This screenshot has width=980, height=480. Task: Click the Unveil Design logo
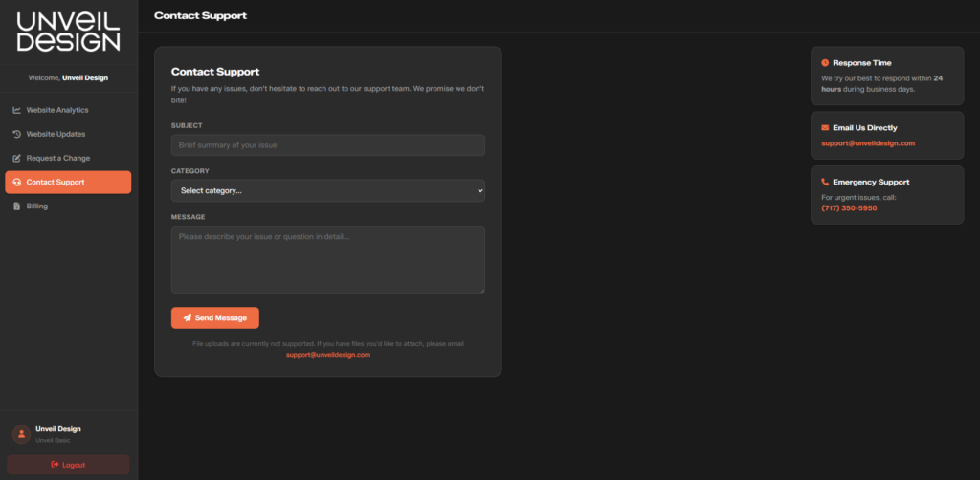coord(68,32)
